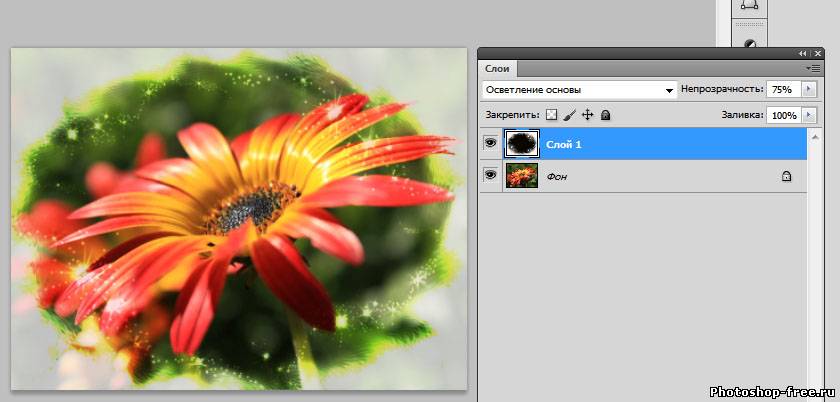Collapse the panel with double-arrow icon

tap(802, 53)
